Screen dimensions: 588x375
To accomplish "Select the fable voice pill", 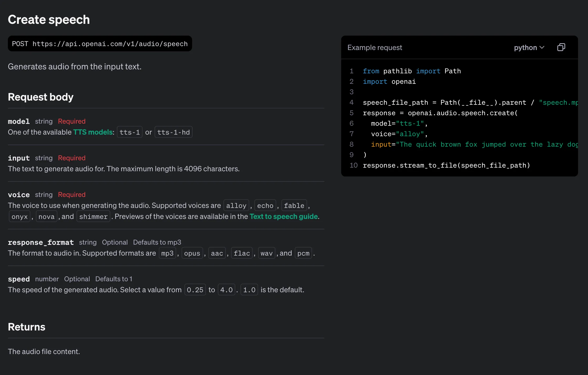I will [294, 205].
